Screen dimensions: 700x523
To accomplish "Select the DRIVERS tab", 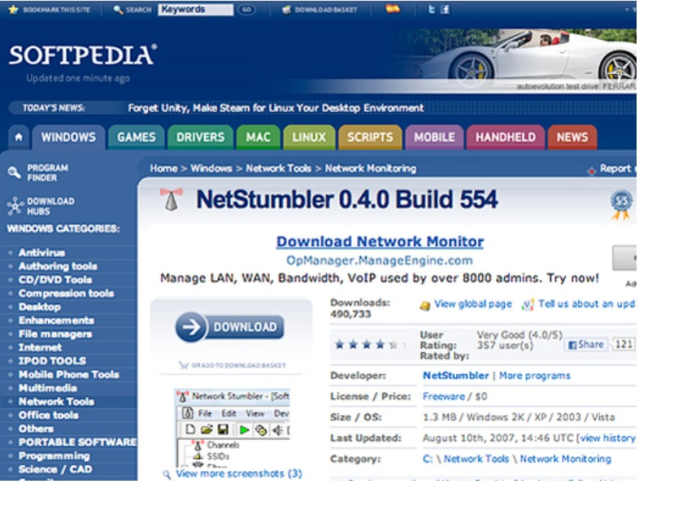I will (x=200, y=137).
